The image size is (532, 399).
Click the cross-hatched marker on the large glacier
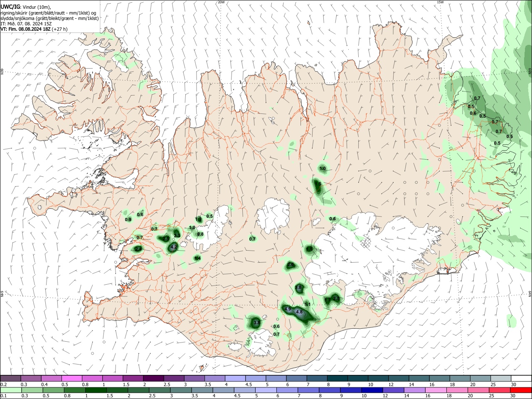pos(365,243)
